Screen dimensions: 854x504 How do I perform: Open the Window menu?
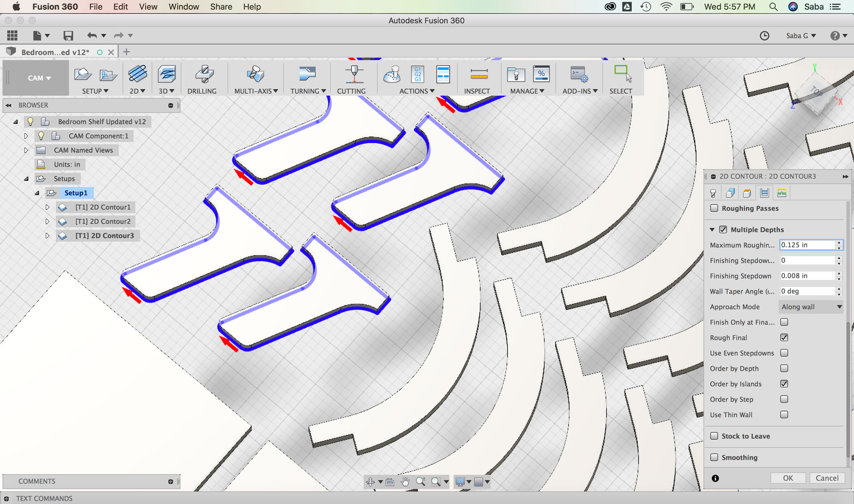pyautogui.click(x=184, y=7)
